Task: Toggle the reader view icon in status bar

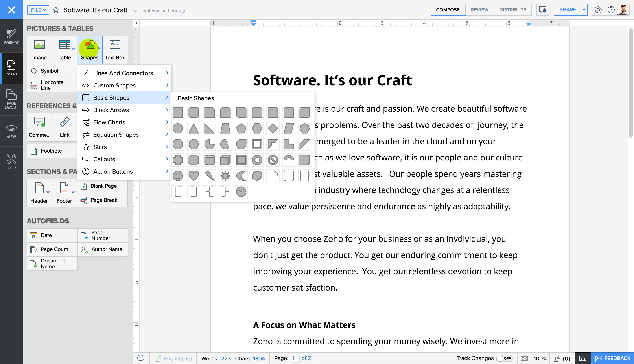Action: pyautogui.click(x=582, y=358)
